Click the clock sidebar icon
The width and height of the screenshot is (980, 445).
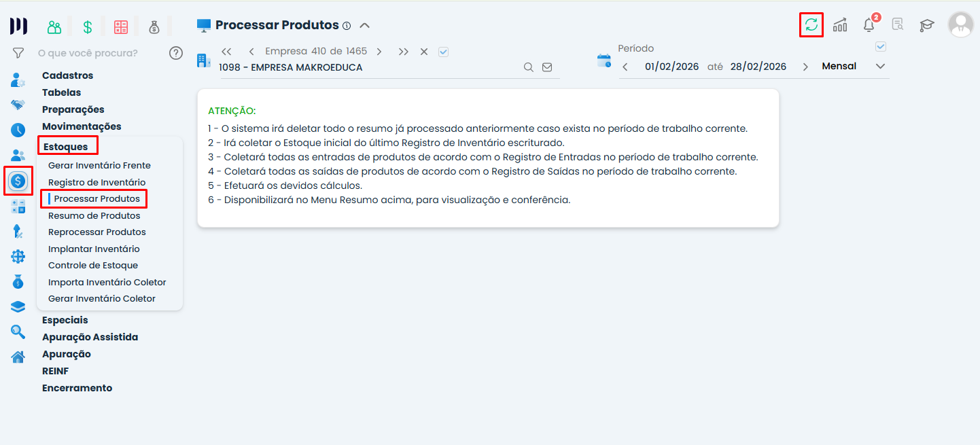pyautogui.click(x=18, y=130)
